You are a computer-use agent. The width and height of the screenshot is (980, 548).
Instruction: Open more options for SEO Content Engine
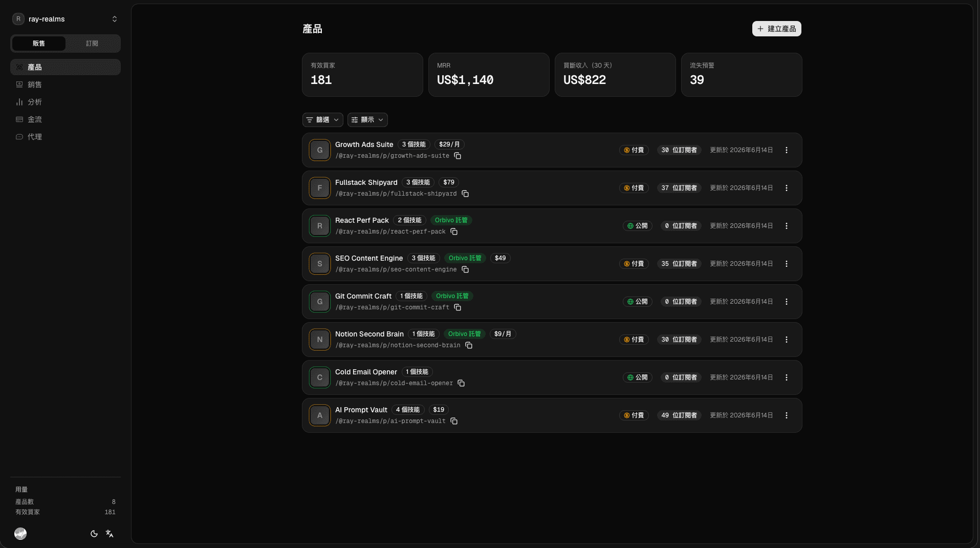pos(787,264)
